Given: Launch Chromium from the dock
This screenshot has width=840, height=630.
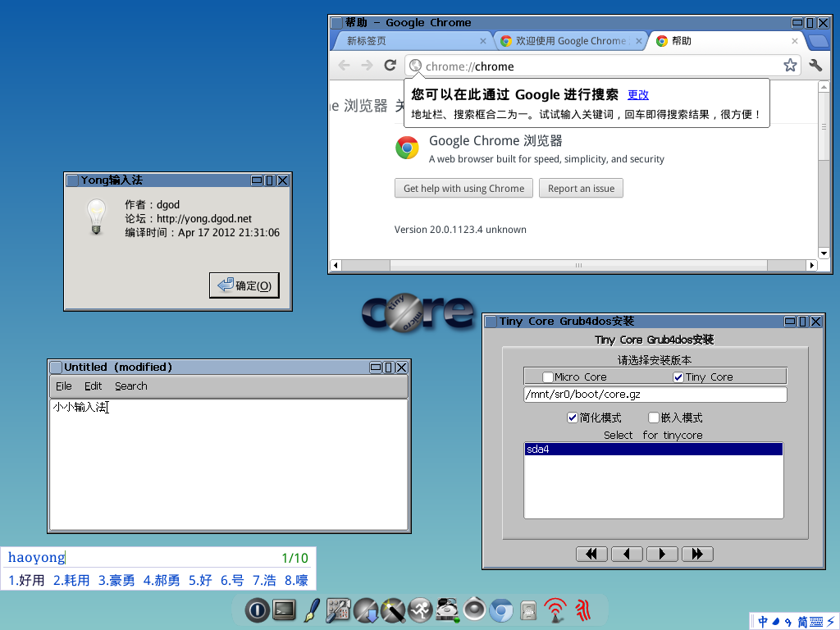Looking at the screenshot, I should [501, 610].
